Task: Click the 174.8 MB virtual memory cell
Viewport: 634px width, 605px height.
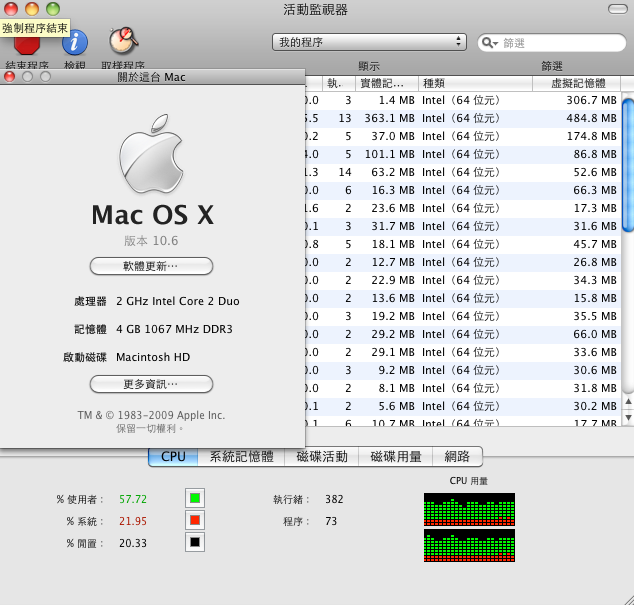Action: pos(592,136)
